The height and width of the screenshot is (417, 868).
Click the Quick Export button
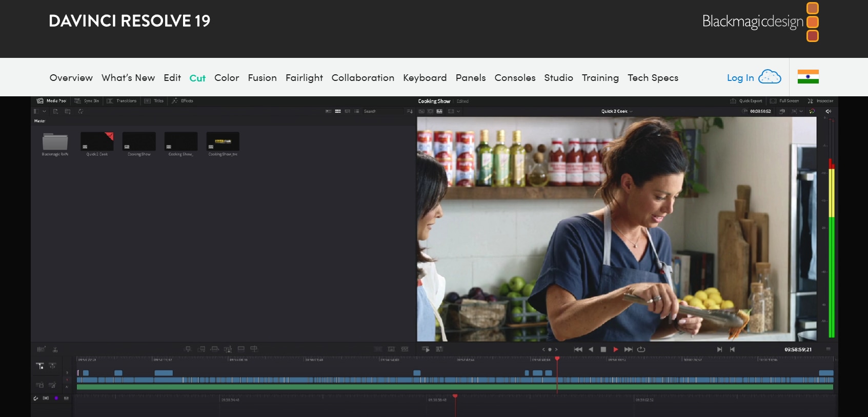click(746, 101)
